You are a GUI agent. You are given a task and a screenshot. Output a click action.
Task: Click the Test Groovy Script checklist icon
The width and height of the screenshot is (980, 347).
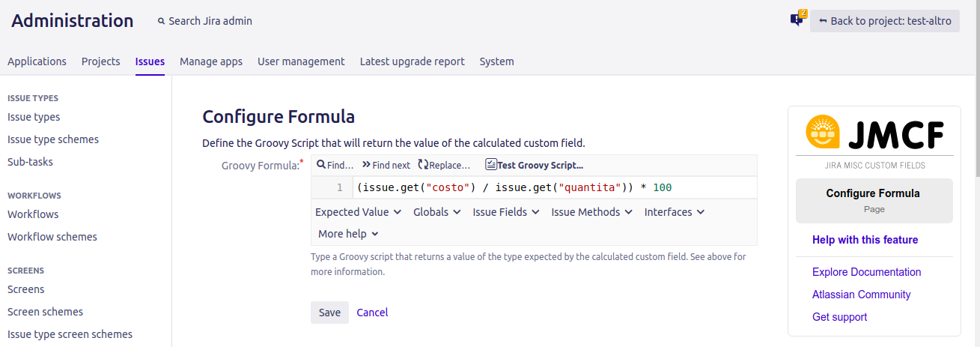[491, 165]
